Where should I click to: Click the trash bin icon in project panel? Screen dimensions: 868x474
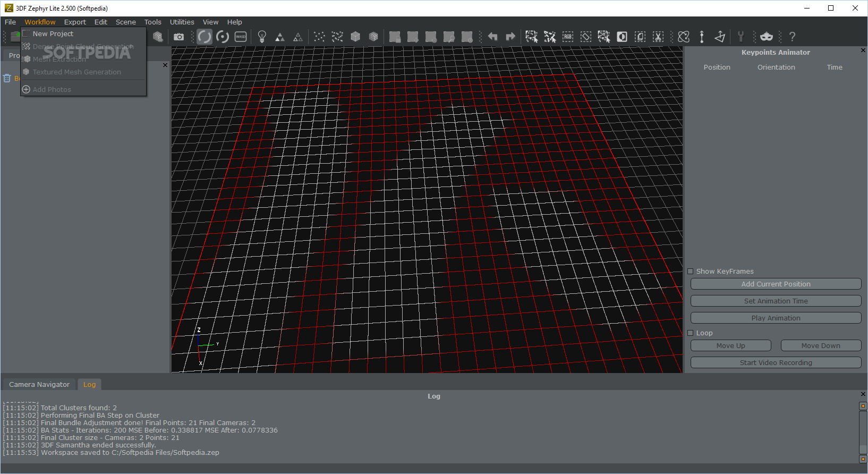tap(7, 78)
